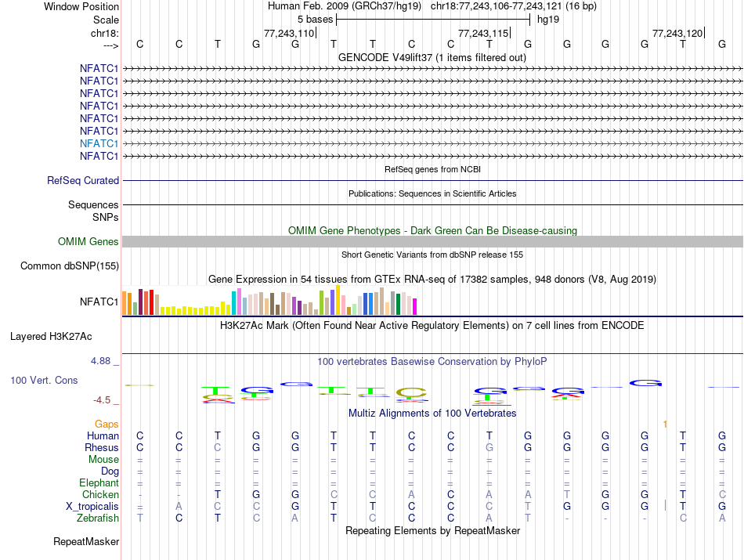Click the Human Feb. 2009 (GRCh37/hg19) text
This screenshot has height=560, width=744.
[345, 6]
